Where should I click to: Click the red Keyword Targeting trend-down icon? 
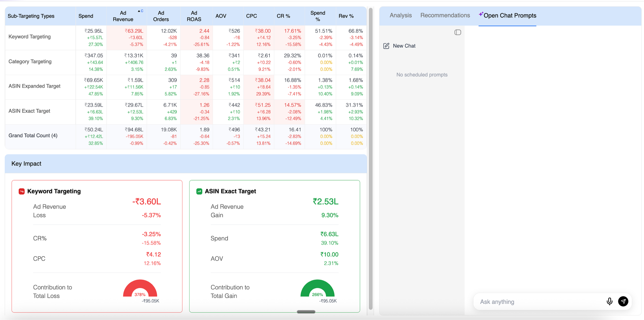click(22, 191)
